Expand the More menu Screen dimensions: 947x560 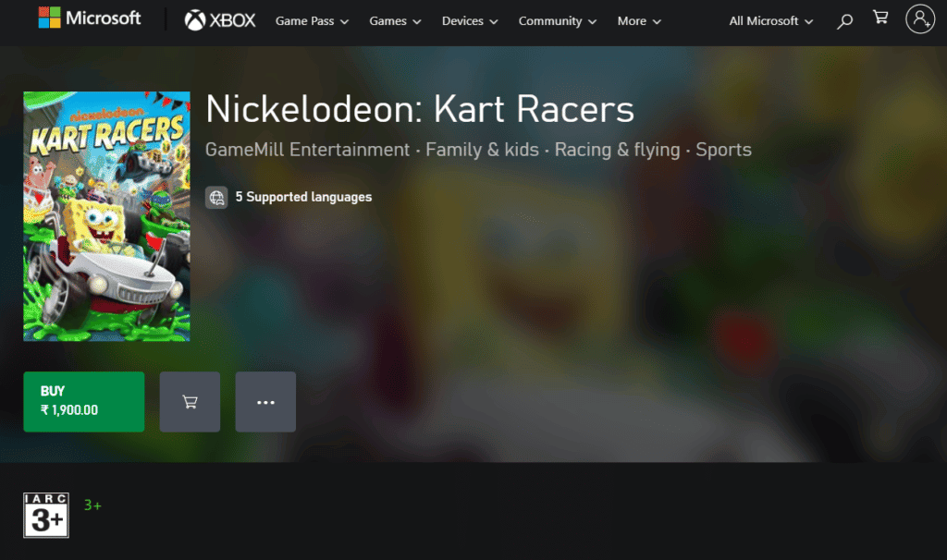pyautogui.click(x=639, y=21)
